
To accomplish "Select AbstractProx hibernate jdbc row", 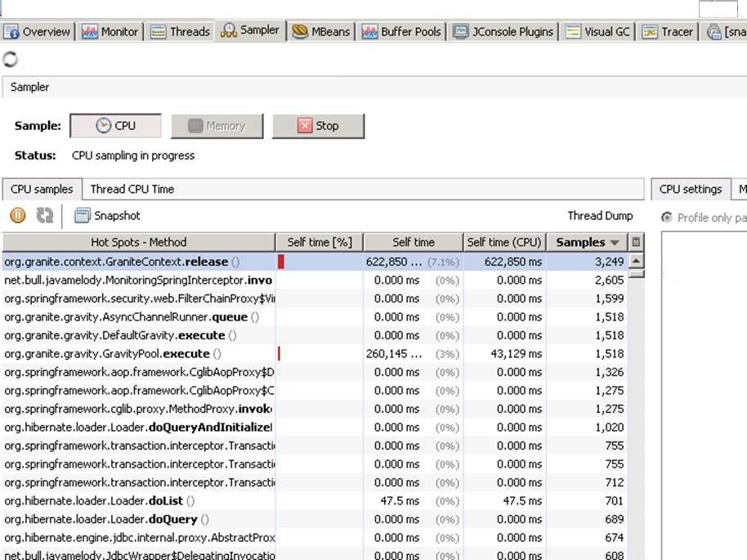I will tap(315, 538).
